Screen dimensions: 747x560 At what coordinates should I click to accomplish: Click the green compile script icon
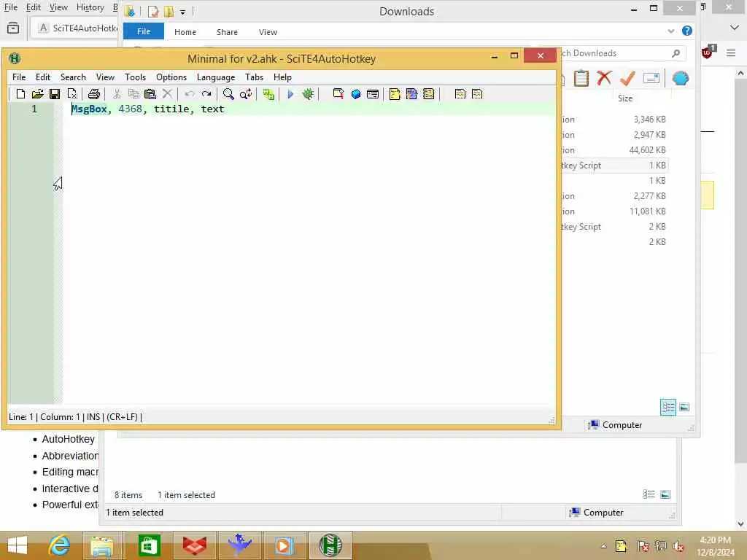coord(268,94)
